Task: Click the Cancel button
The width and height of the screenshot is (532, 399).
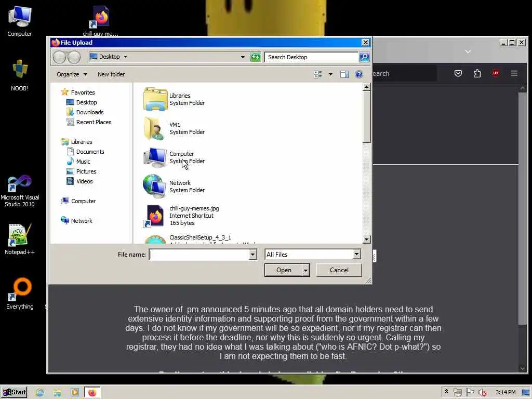Action: pos(339,270)
